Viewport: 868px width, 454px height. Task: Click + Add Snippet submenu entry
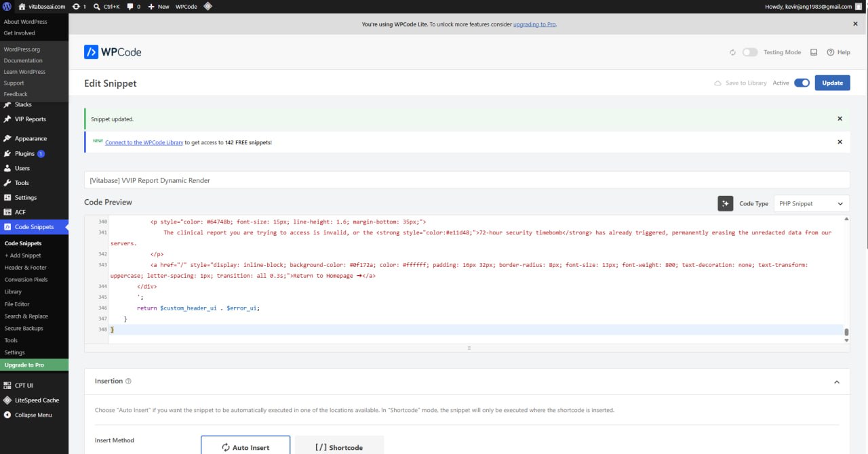point(23,255)
